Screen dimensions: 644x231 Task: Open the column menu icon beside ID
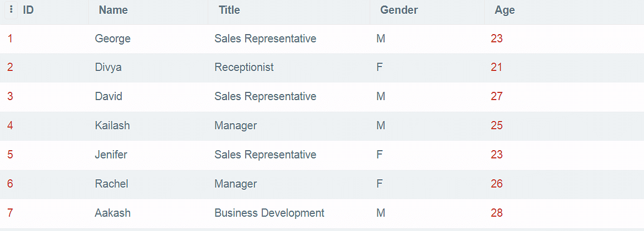11,10
